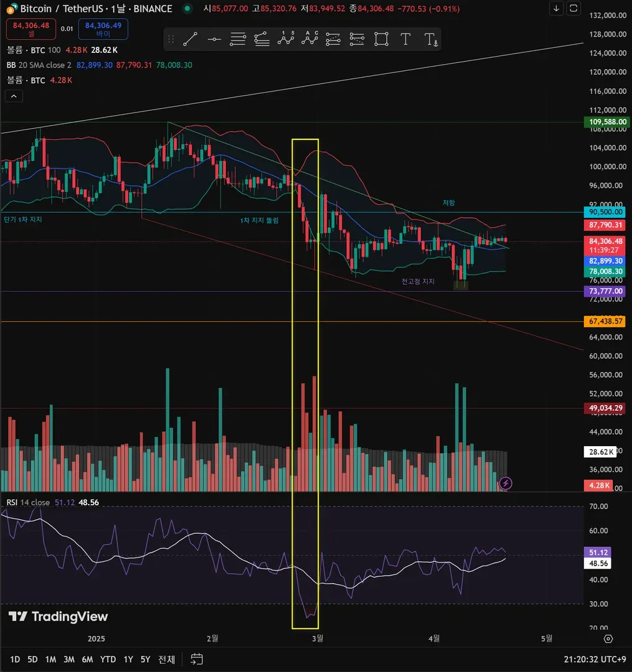Click the volume label 28.62K on the scale

coord(600,452)
